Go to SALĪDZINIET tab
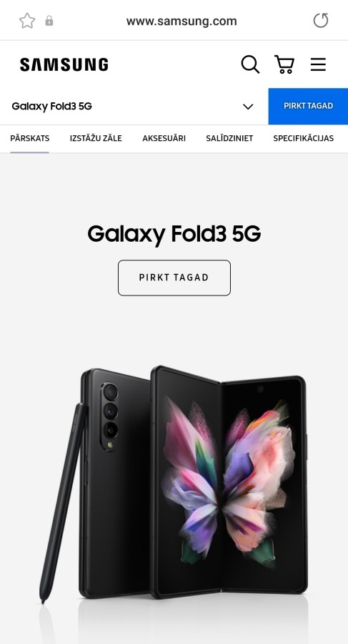348x644 pixels. click(229, 138)
